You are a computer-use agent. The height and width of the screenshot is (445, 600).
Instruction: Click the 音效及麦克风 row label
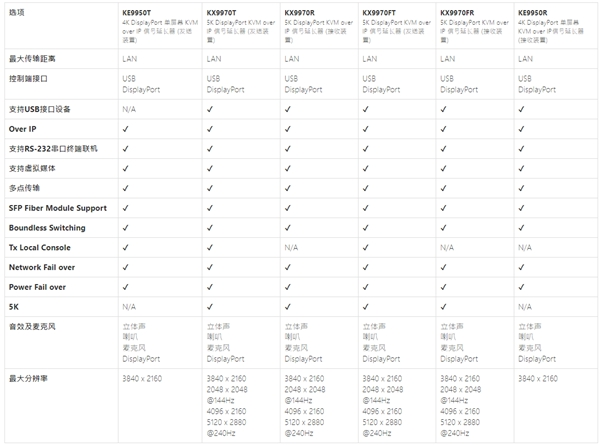[30, 327]
